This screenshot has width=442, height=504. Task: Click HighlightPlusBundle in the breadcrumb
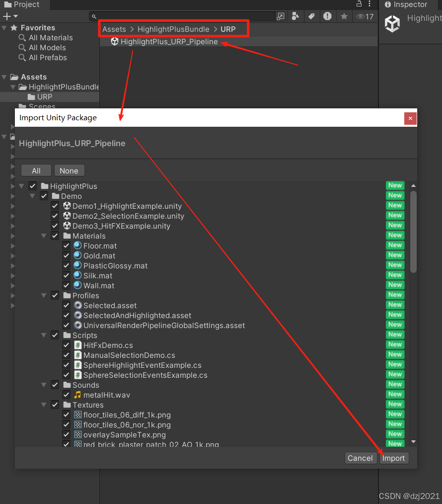[x=173, y=29]
